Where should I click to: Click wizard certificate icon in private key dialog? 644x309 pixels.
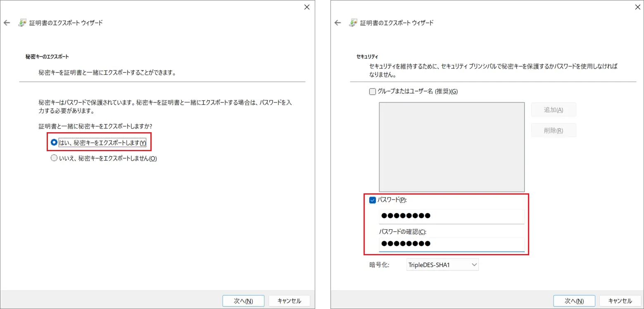22,23
